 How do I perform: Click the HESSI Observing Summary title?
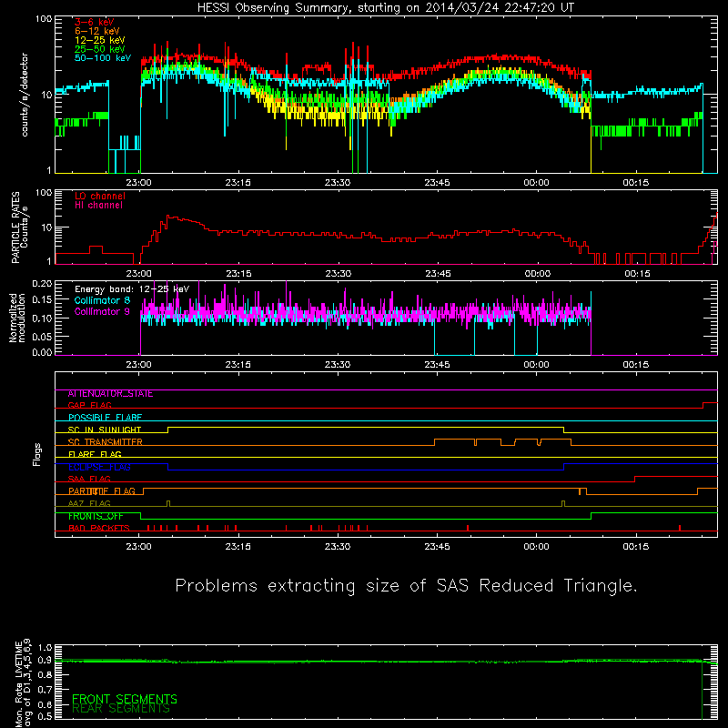pos(386,7)
